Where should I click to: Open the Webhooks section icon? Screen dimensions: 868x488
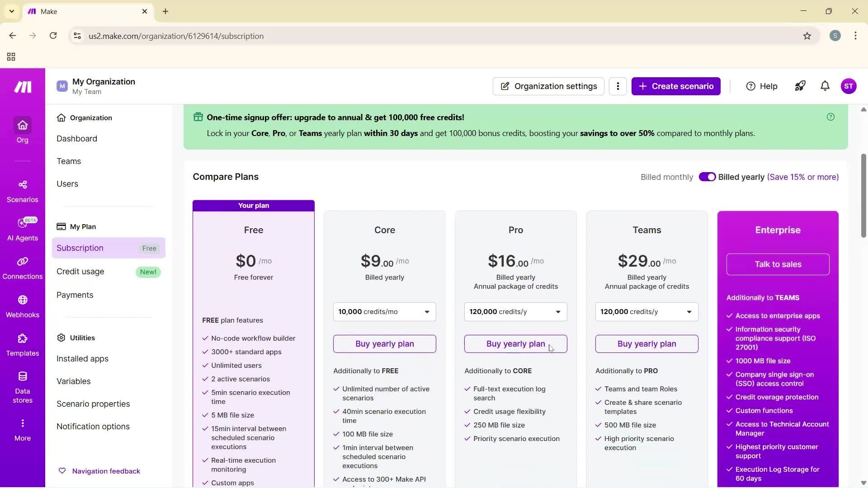[22, 305]
